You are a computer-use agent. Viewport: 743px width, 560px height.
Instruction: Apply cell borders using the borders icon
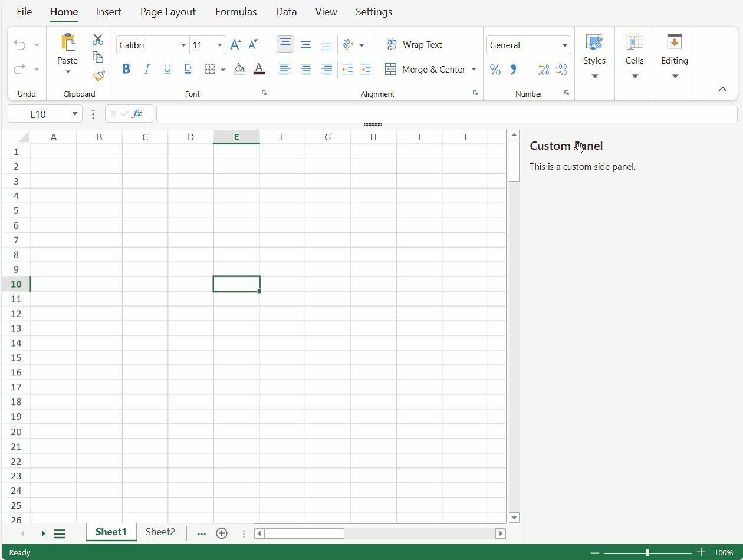pyautogui.click(x=209, y=70)
